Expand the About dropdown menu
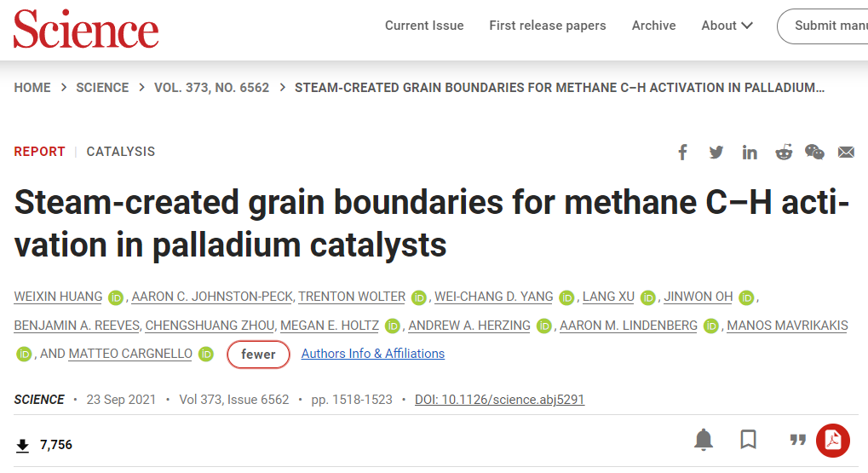Image resolution: width=868 pixels, height=473 pixels. pyautogui.click(x=727, y=26)
